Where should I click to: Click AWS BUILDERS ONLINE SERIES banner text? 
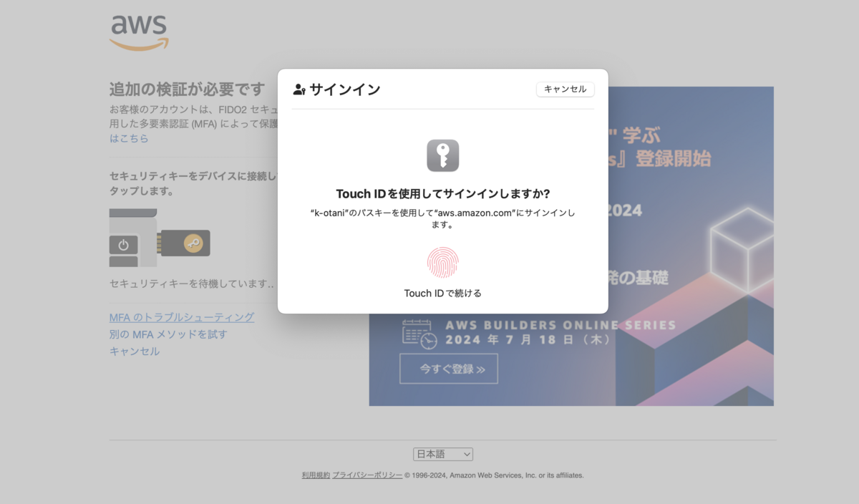[560, 325]
